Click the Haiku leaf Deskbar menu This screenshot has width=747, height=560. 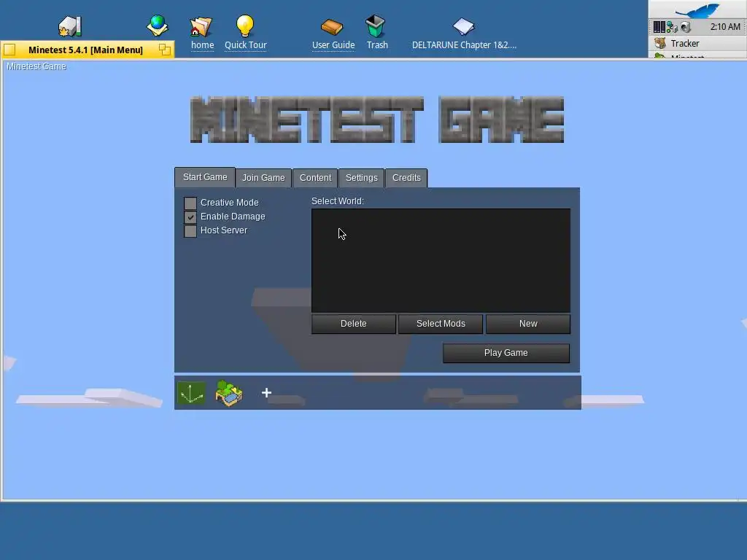pos(697,9)
